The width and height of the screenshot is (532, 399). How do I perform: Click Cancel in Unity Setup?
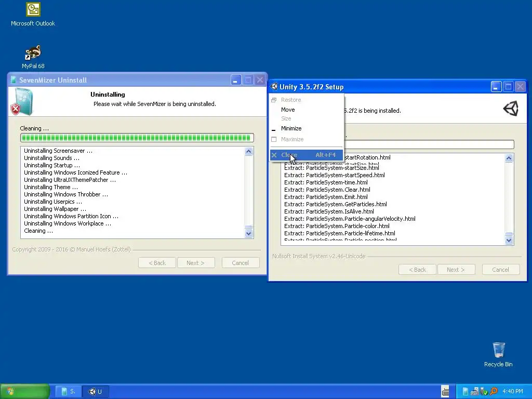[501, 270]
